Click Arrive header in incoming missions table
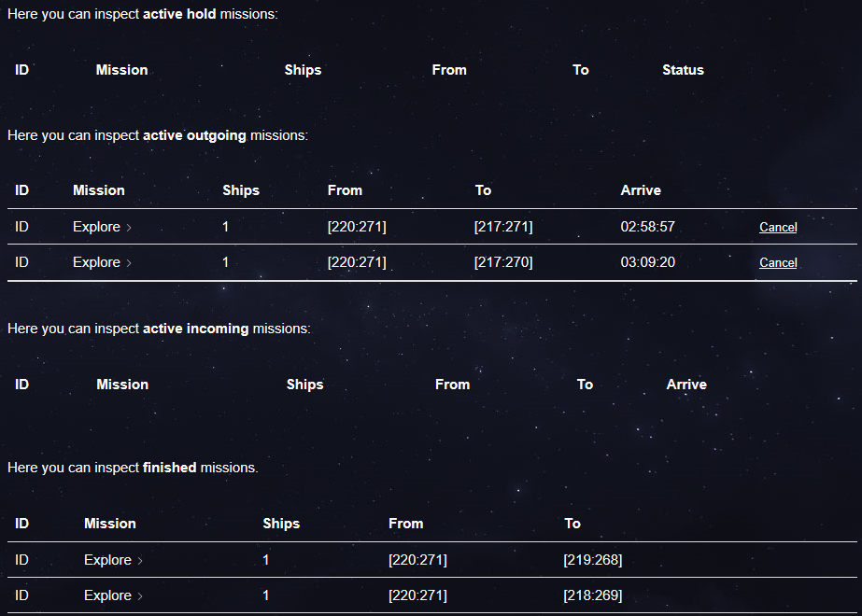The image size is (862, 616). click(x=686, y=385)
